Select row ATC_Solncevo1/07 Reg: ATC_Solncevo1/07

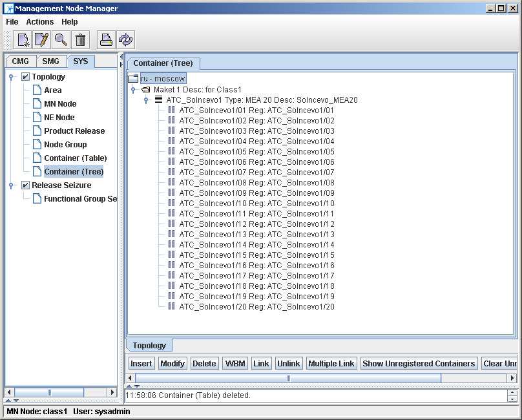(256, 172)
